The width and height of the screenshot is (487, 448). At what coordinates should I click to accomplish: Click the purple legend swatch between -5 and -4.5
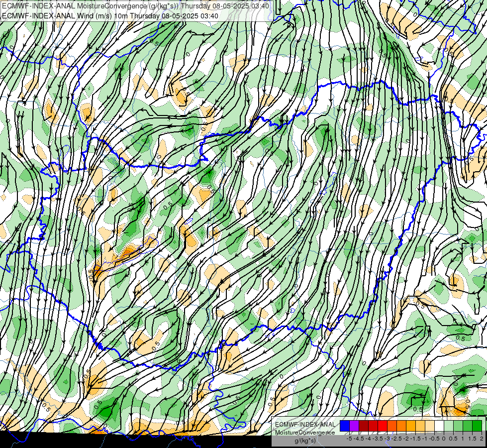(354, 426)
